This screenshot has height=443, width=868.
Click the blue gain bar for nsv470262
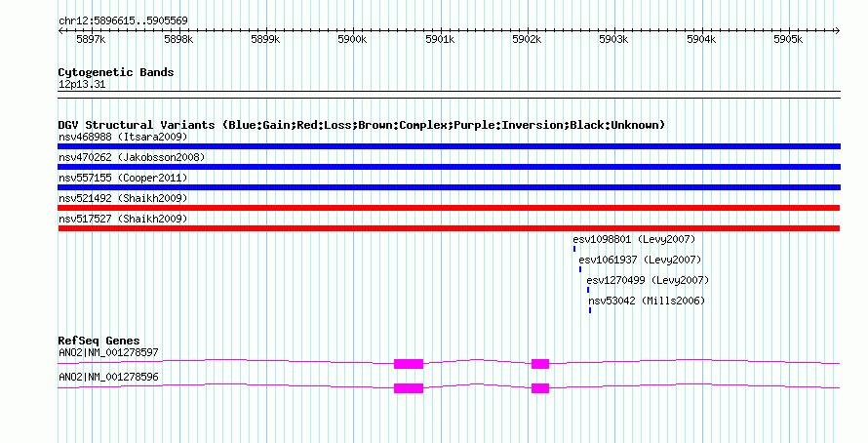tap(449, 167)
